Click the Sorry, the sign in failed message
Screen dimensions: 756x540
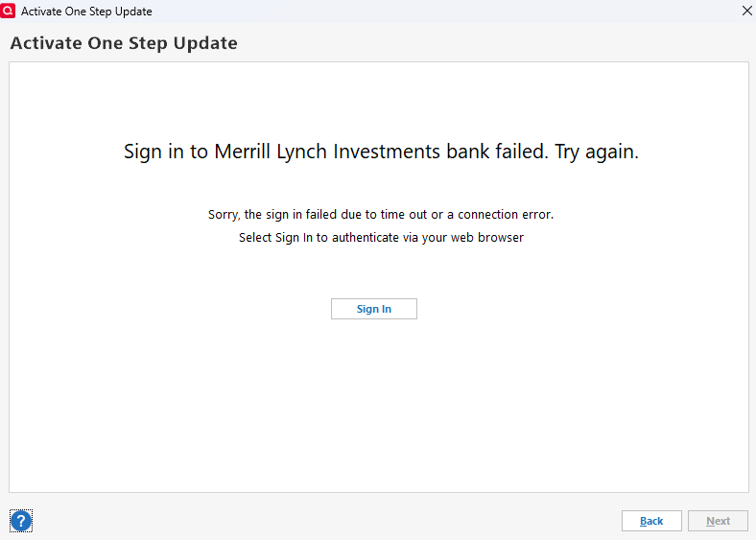pos(381,214)
